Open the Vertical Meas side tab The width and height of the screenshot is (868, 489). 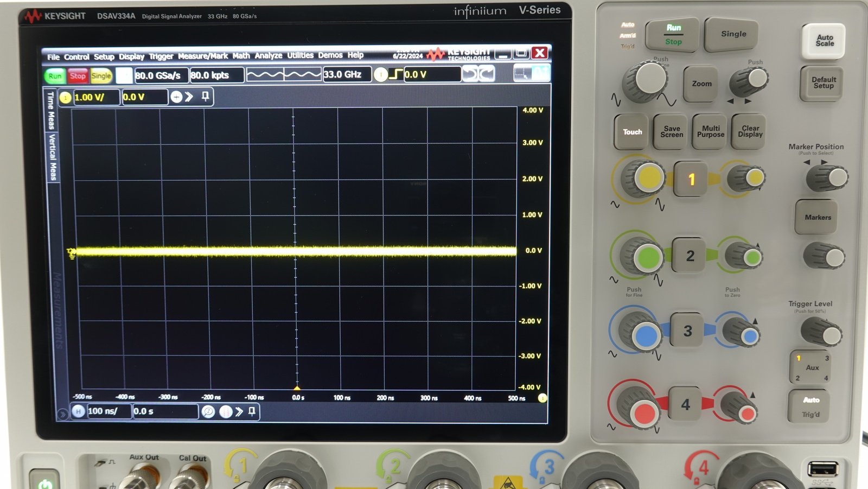click(x=53, y=157)
